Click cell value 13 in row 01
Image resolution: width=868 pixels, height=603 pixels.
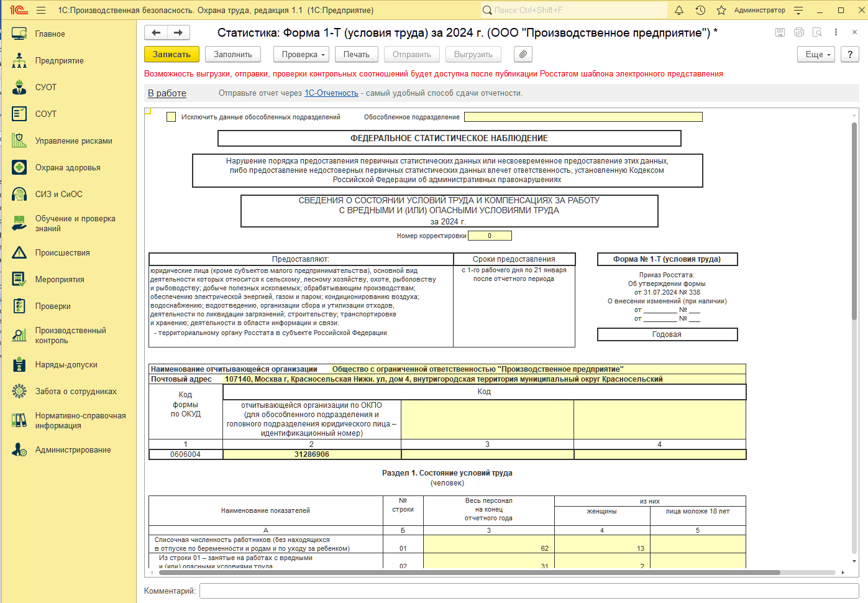[x=602, y=544]
